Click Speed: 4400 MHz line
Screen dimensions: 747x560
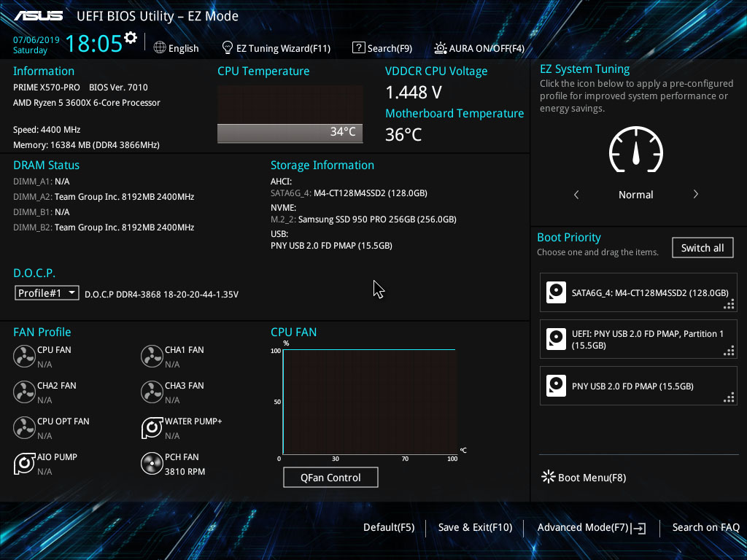click(x=47, y=130)
